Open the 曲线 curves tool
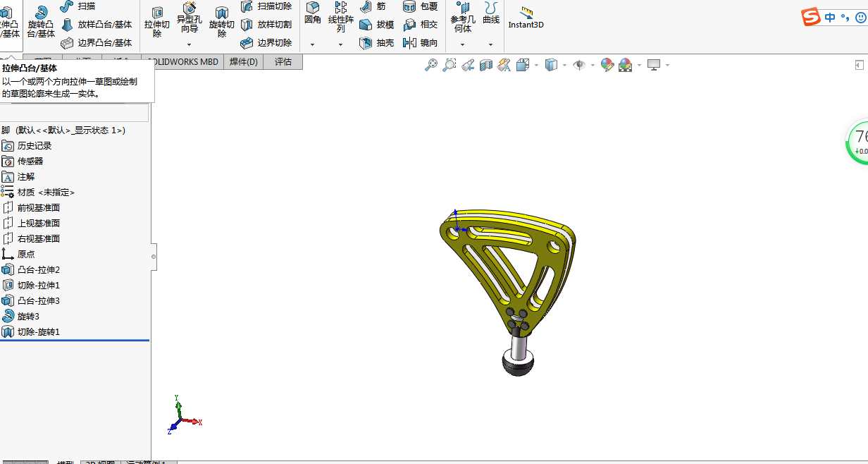This screenshot has width=868, height=464. (x=491, y=13)
